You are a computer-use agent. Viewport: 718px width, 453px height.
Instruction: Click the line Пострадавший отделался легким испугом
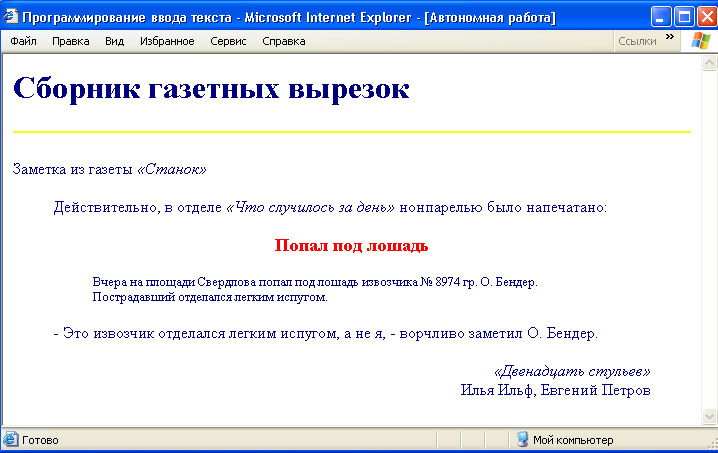(210, 297)
